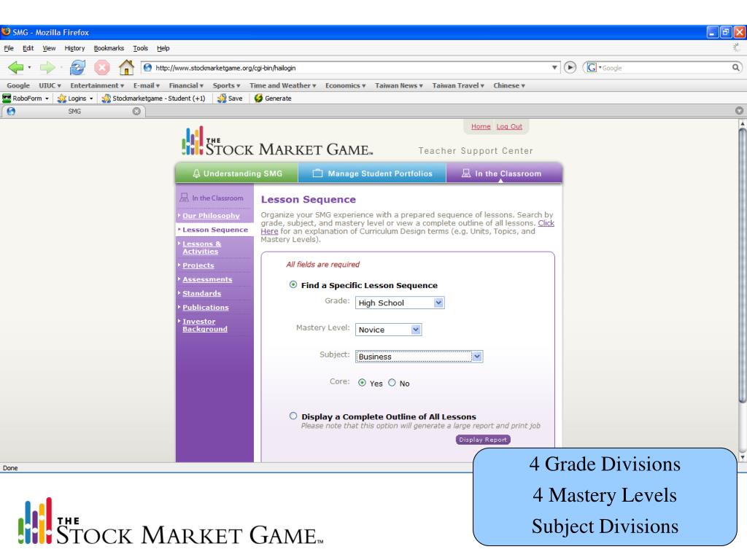Expand the Taiwan Travel bookmarks folder
The image size is (747, 560).
(x=458, y=86)
